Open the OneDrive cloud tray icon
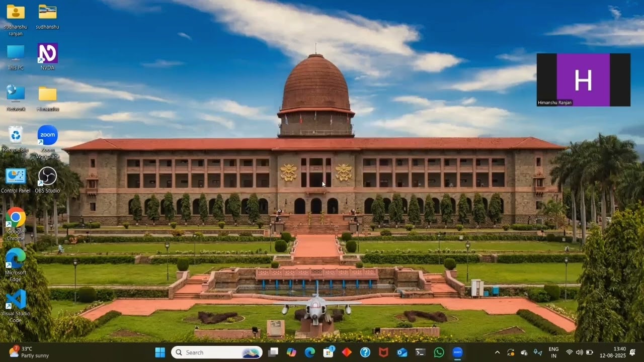The image size is (644, 362). (x=524, y=352)
